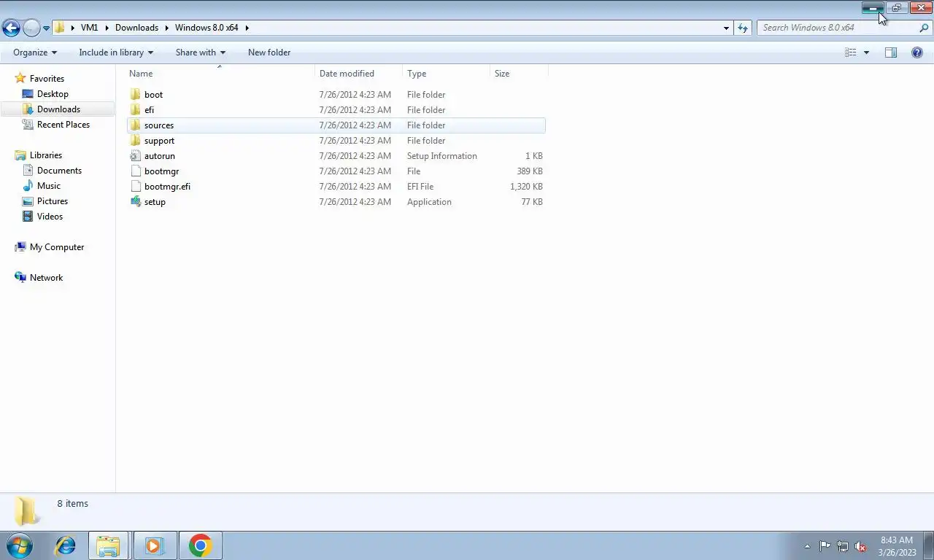The image size is (934, 560).
Task: Show hidden icons in system tray
Action: tap(807, 546)
